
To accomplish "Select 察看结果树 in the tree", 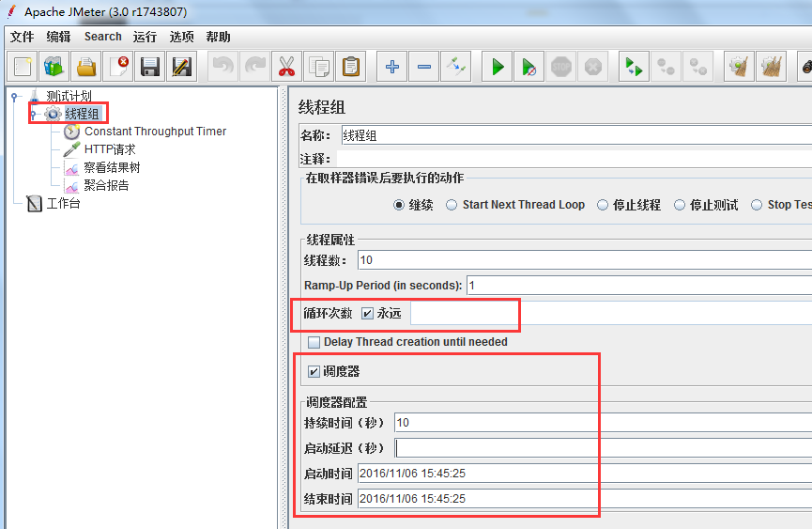I will (113, 168).
